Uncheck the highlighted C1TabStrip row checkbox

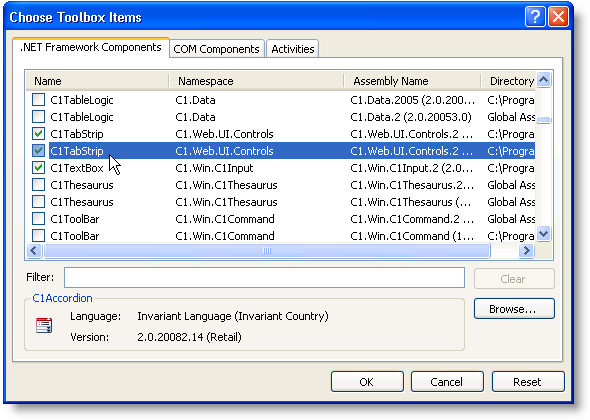click(38, 151)
